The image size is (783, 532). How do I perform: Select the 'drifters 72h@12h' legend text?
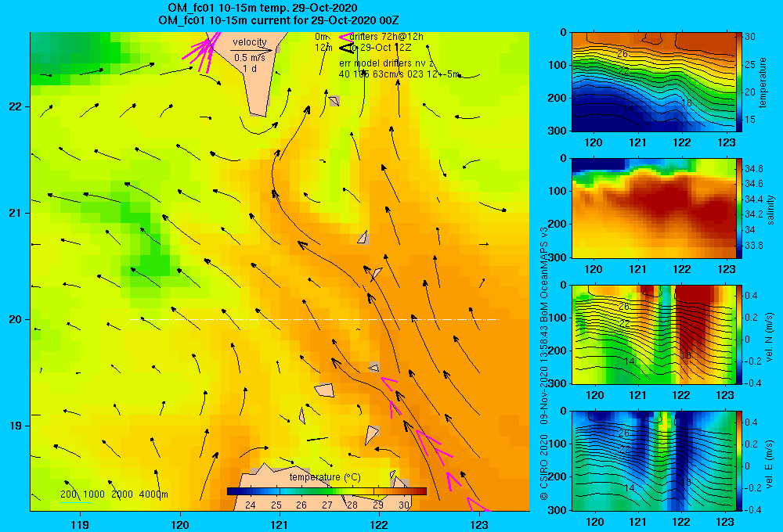(387, 37)
